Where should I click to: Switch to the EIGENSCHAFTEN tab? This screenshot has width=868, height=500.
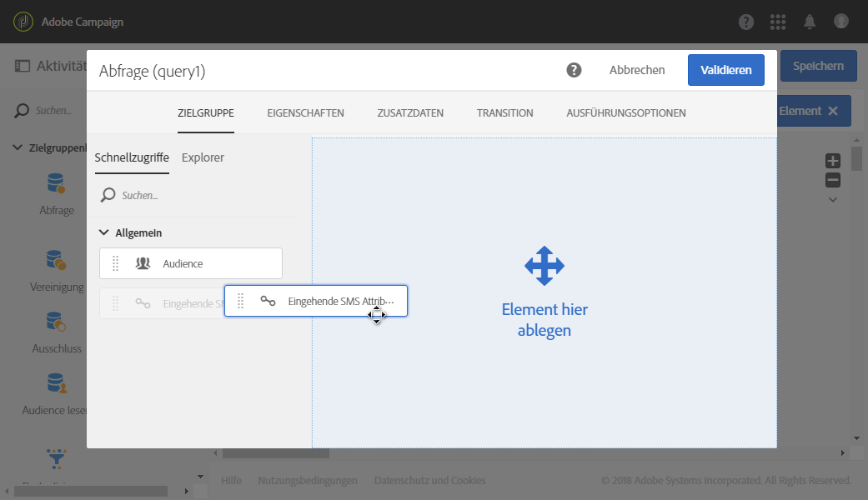pyautogui.click(x=305, y=112)
